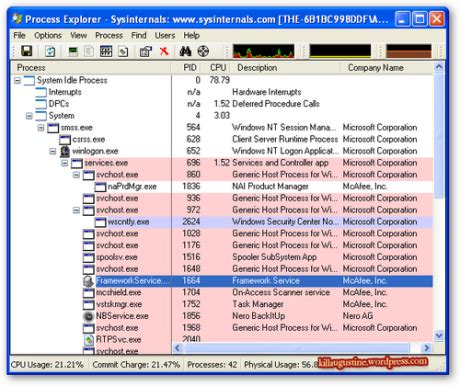Open the Process menu
This screenshot has width=460, height=386.
pyautogui.click(x=109, y=35)
